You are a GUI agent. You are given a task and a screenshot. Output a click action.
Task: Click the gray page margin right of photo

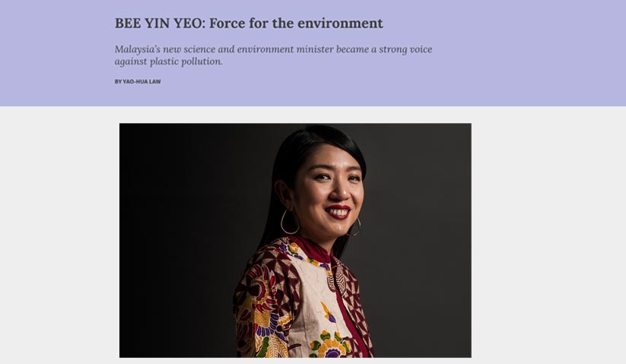548,239
